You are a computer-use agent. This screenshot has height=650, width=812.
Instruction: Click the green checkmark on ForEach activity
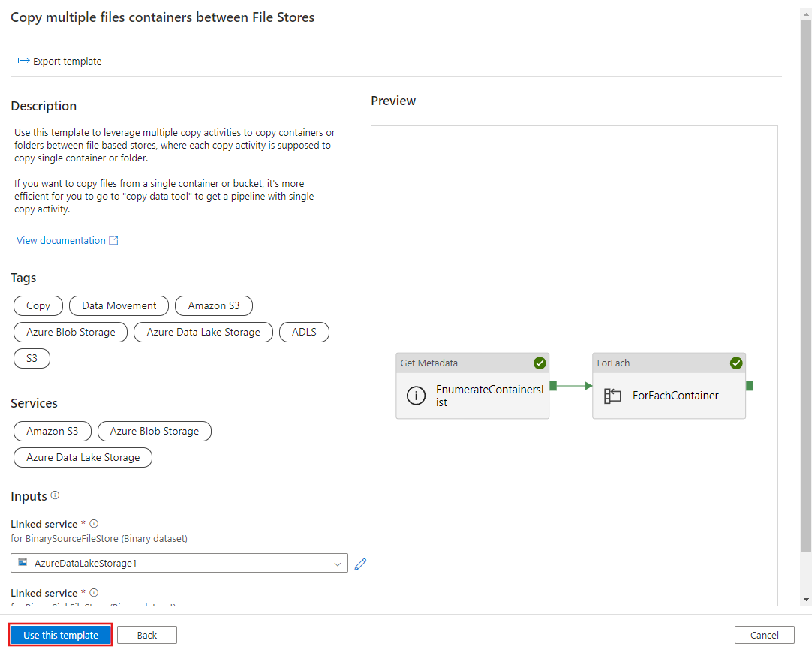click(736, 363)
